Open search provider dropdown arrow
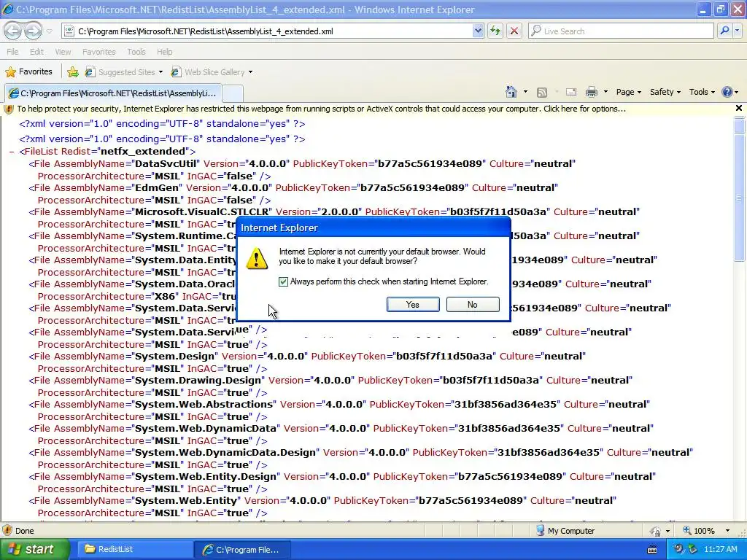Image resolution: width=747 pixels, height=560 pixels. 738,31
